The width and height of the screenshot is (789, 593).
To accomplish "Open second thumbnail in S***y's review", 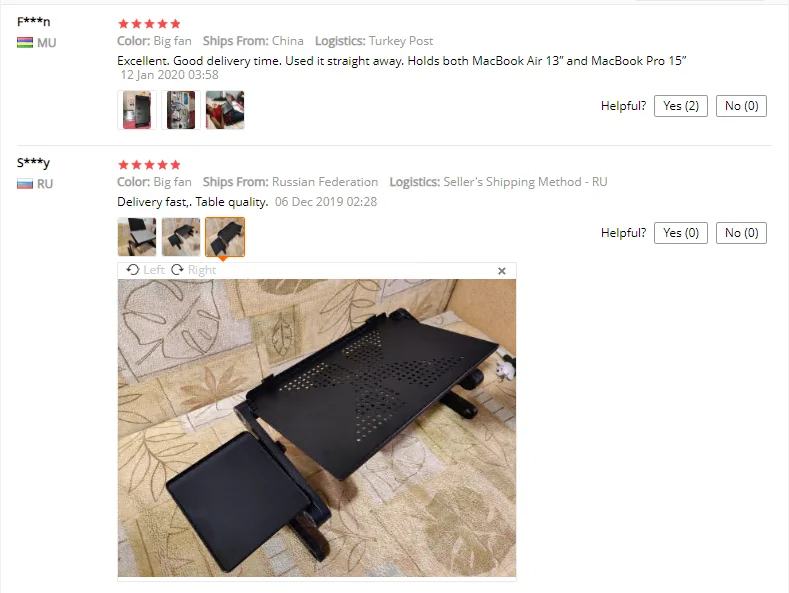I will point(181,237).
